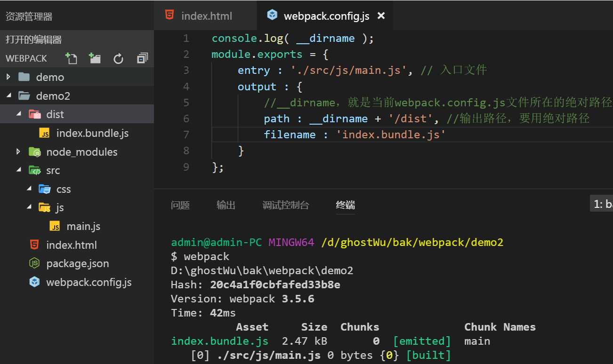Viewport: 613px width, 364px height.
Task: Click line number 7 in the gutter
Action: (186, 135)
